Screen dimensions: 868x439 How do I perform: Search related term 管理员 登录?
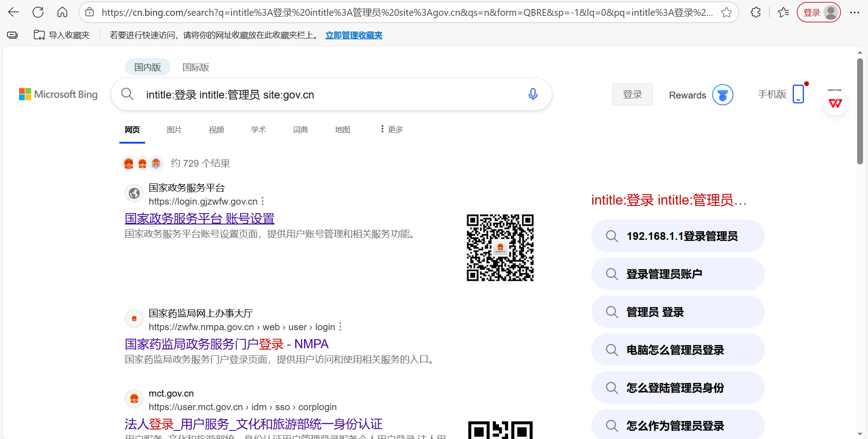point(678,312)
